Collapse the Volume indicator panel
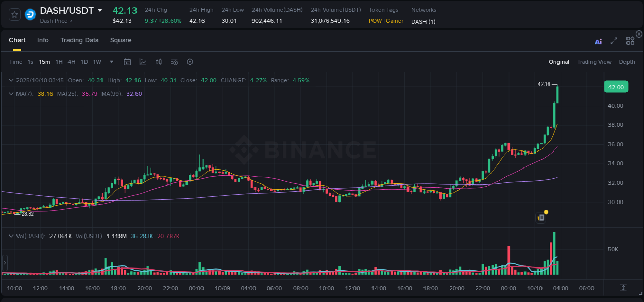The height and width of the screenshot is (302, 644). tap(10, 236)
